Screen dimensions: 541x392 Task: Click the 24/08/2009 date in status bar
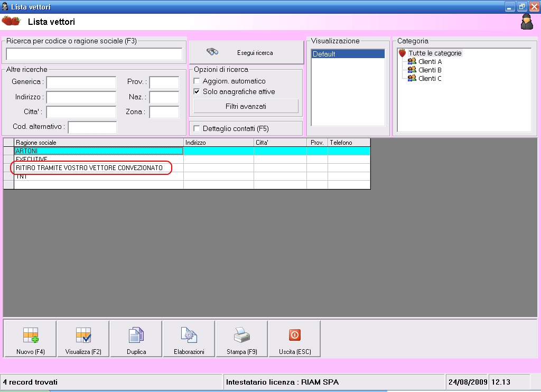tap(468, 382)
